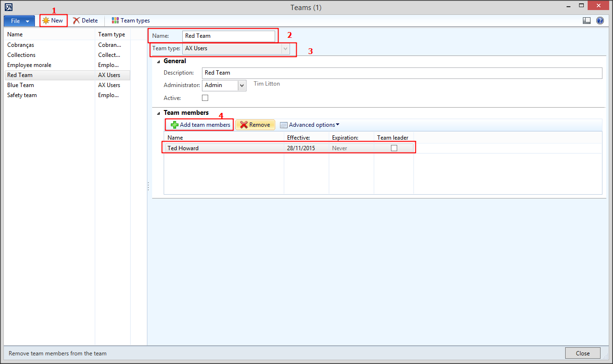Click the layout switcher icon near top right
This screenshot has height=364, width=613.
click(x=587, y=21)
